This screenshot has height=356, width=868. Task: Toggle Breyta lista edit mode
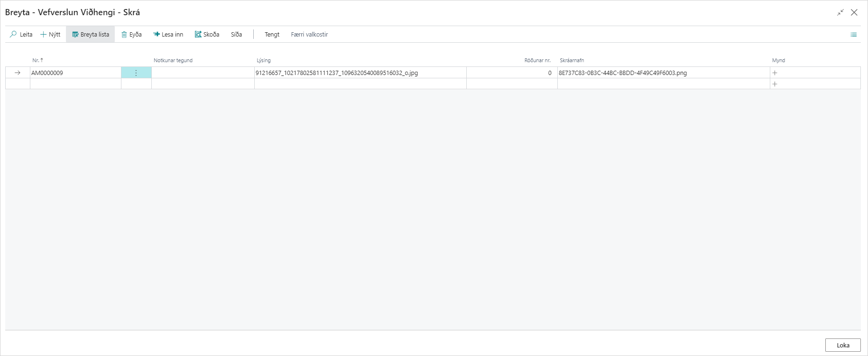90,35
